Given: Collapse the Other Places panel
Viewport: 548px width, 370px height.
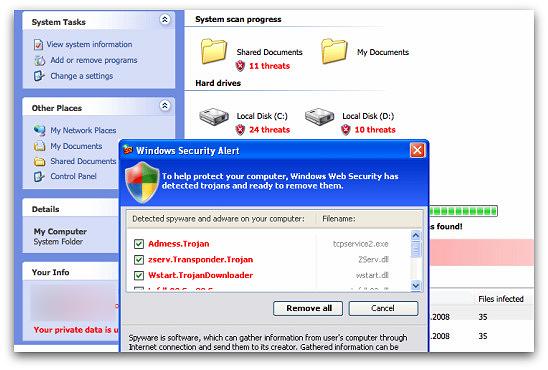Looking at the screenshot, I should (x=165, y=105).
